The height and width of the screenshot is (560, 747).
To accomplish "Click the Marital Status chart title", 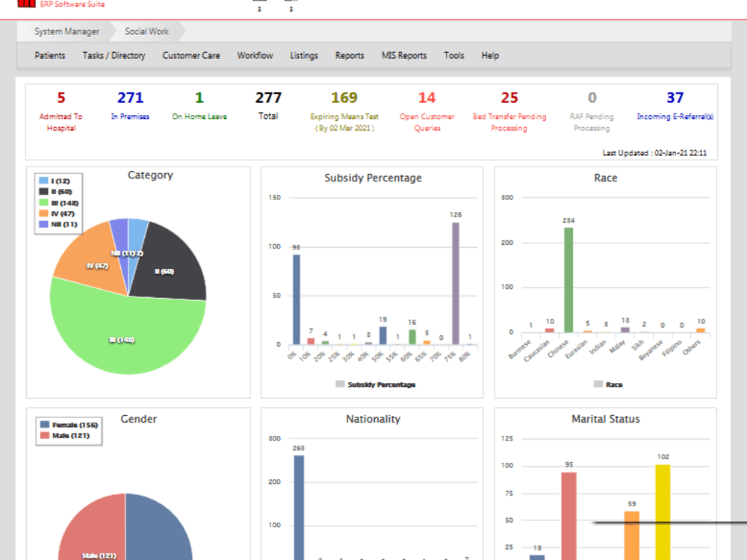I will coord(606,419).
